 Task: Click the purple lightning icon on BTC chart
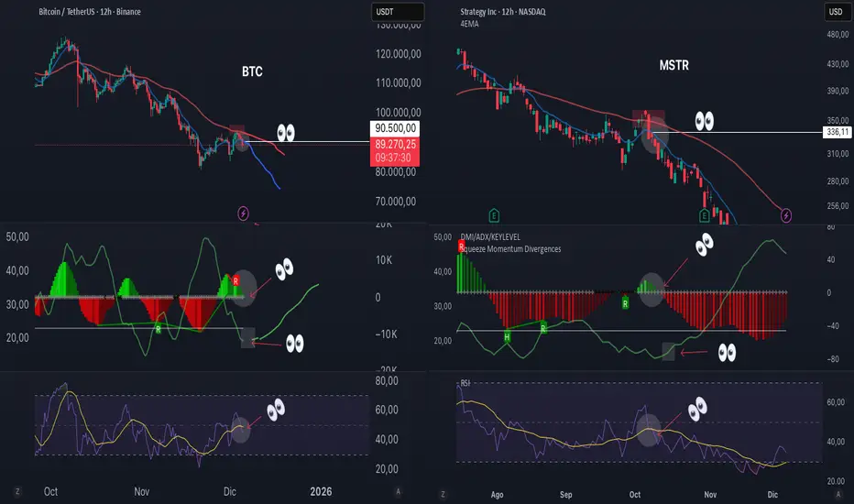pos(244,214)
